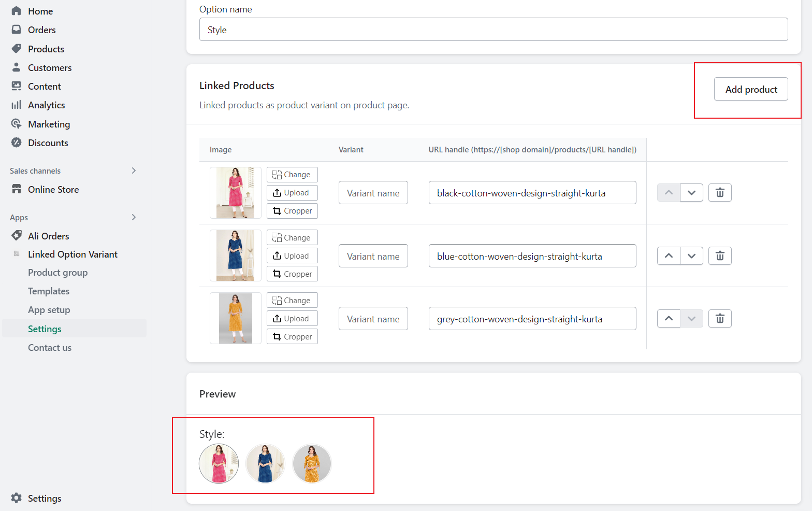Click trash icon for blue-cotton kurta row
This screenshot has height=511, width=812.
pyautogui.click(x=719, y=256)
